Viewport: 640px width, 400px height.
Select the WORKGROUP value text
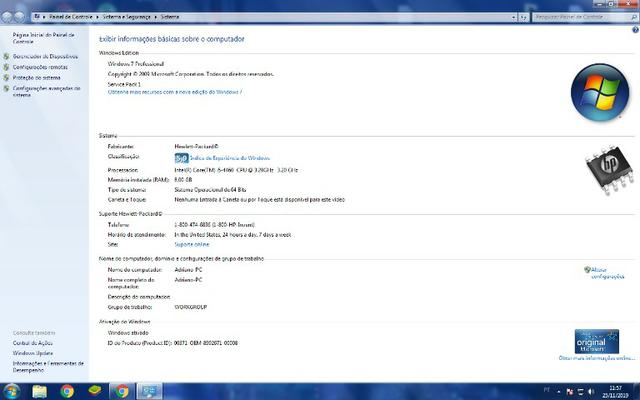[x=191, y=307]
